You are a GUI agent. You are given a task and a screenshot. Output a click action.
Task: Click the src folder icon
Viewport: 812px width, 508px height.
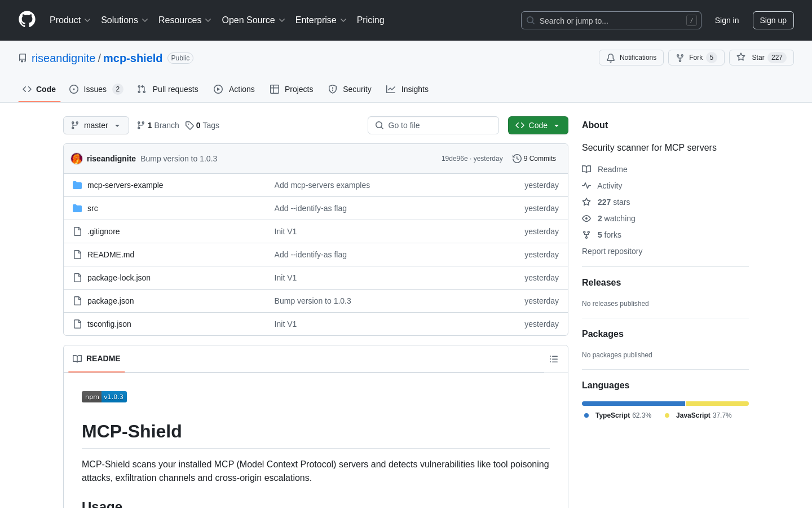[77, 208]
